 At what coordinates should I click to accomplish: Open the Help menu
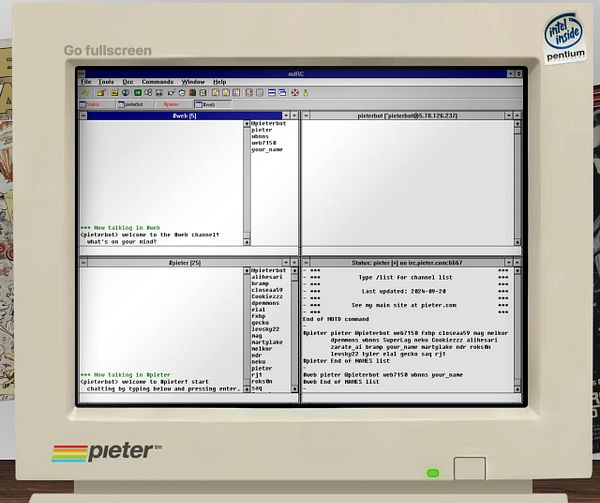(x=220, y=82)
